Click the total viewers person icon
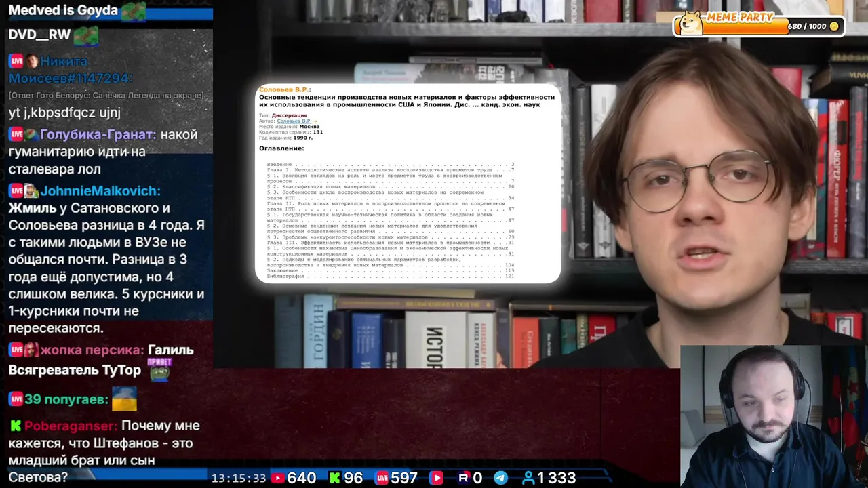This screenshot has width=868, height=488. click(x=528, y=478)
